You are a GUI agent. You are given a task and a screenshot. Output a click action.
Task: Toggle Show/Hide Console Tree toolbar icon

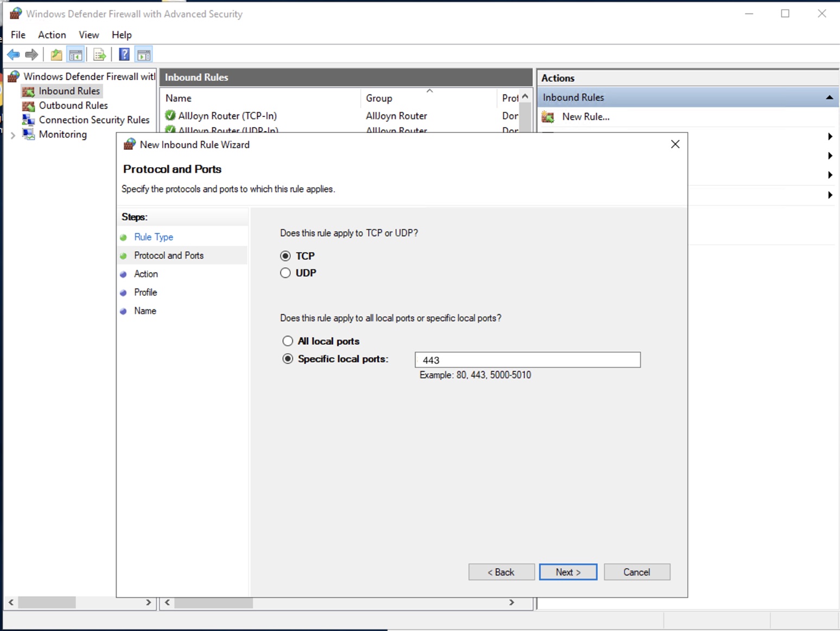75,54
